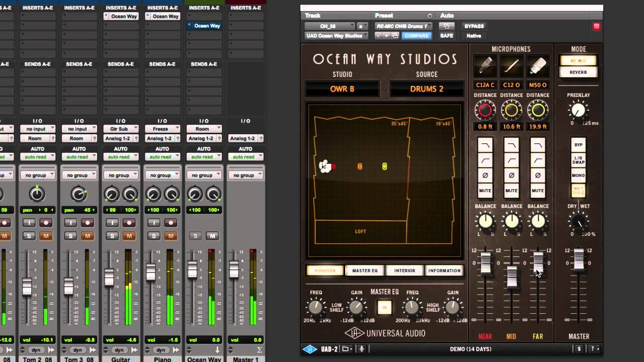Click the dollar sign buy button
Screen dimensions: 644x362
point(579,349)
